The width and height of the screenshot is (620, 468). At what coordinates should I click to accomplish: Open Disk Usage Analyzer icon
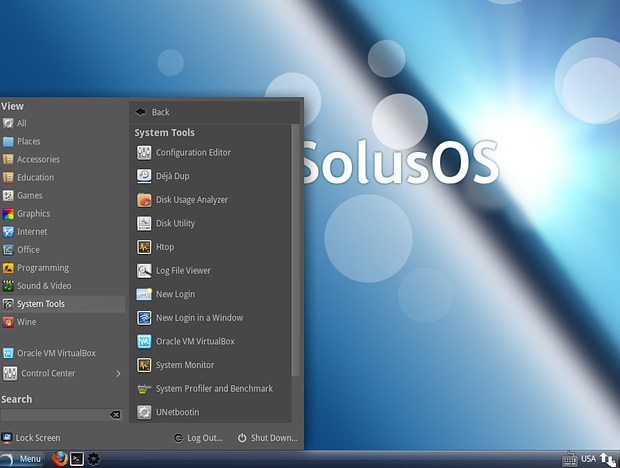[144, 200]
